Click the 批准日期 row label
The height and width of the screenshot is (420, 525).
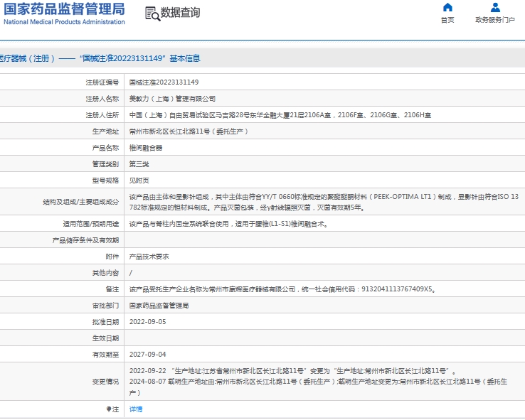(105, 322)
